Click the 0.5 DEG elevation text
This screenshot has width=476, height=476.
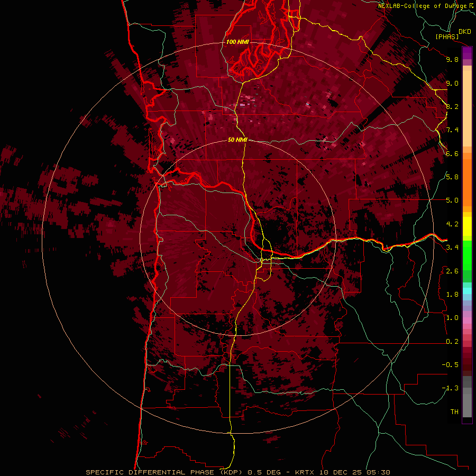pos(264,472)
